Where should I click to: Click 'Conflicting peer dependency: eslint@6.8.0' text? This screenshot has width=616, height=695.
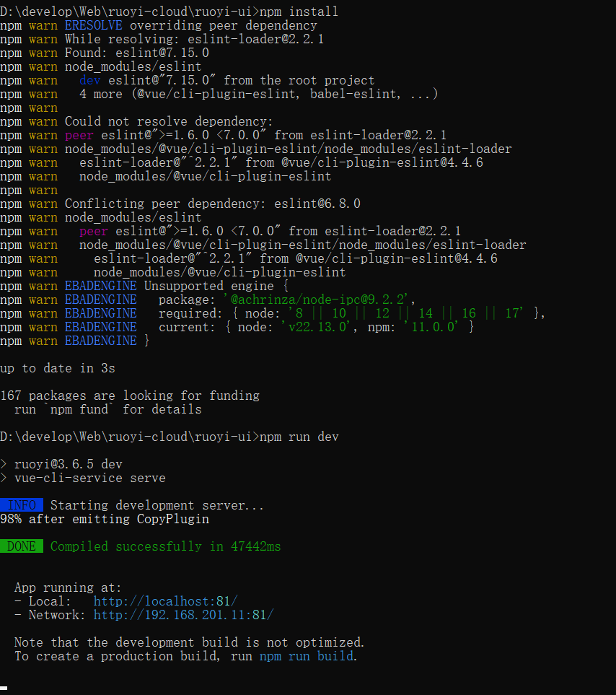[213, 204]
